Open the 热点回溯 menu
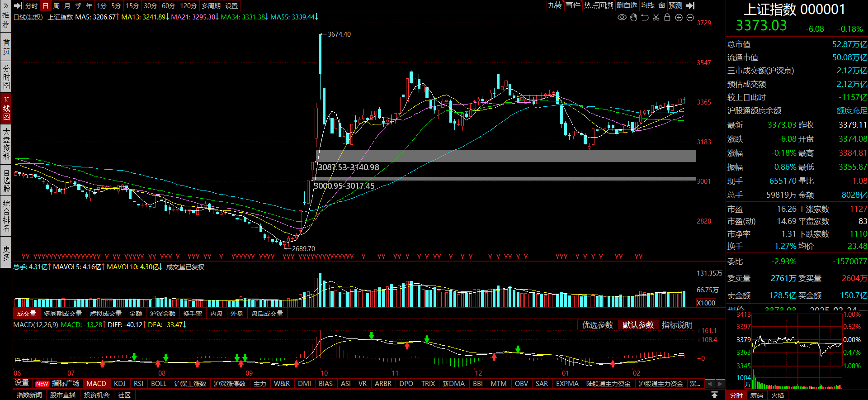 tap(599, 5)
